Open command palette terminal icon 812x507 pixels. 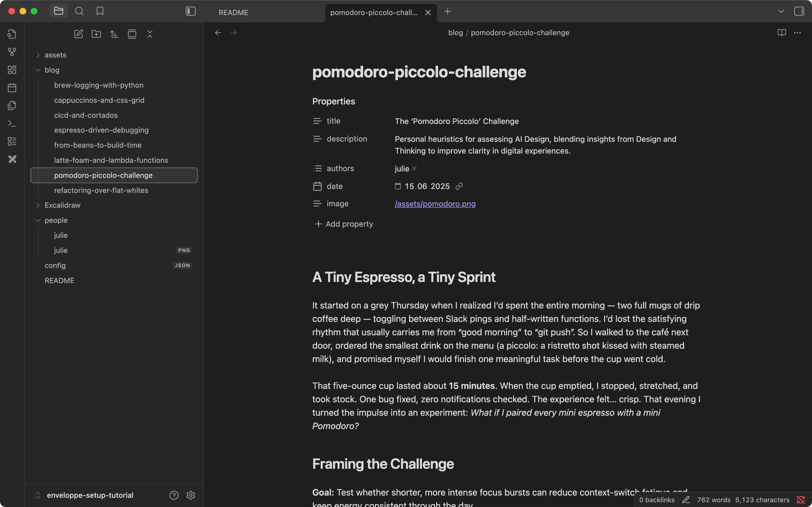tap(12, 123)
